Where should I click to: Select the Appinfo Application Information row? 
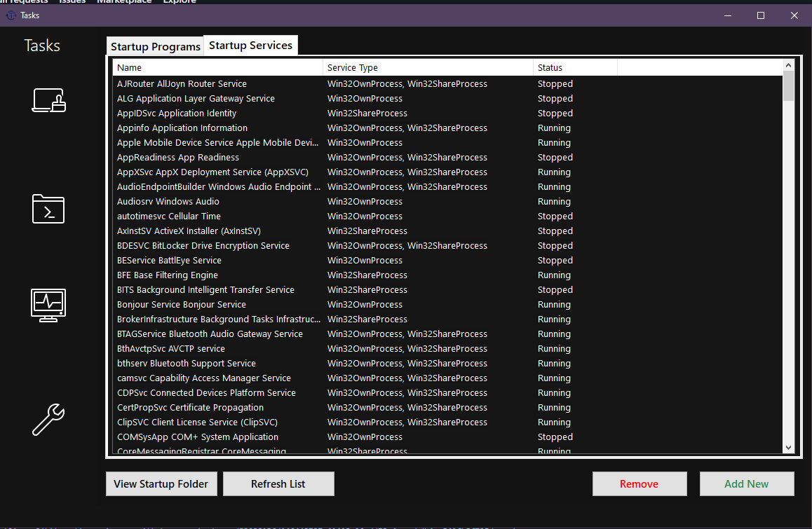click(447, 128)
